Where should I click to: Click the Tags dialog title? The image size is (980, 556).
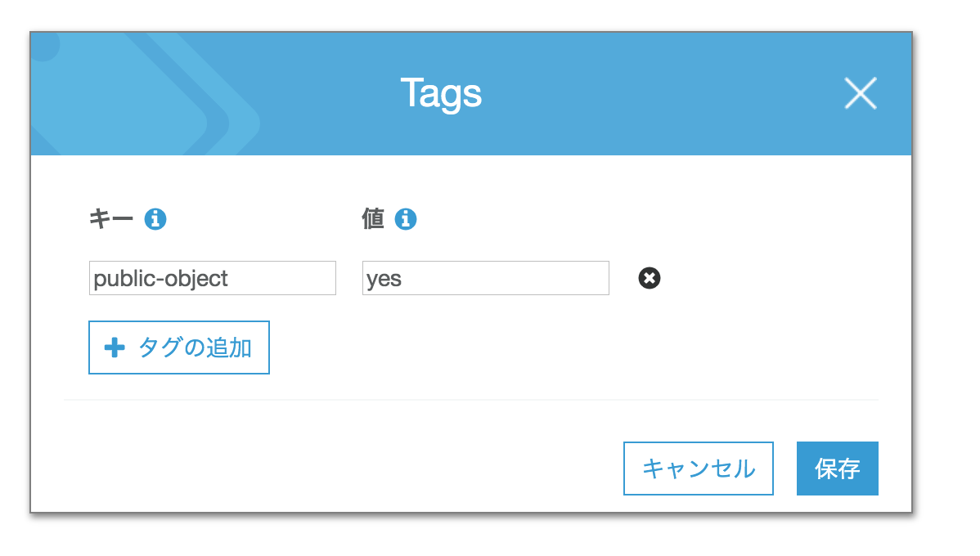tap(441, 92)
